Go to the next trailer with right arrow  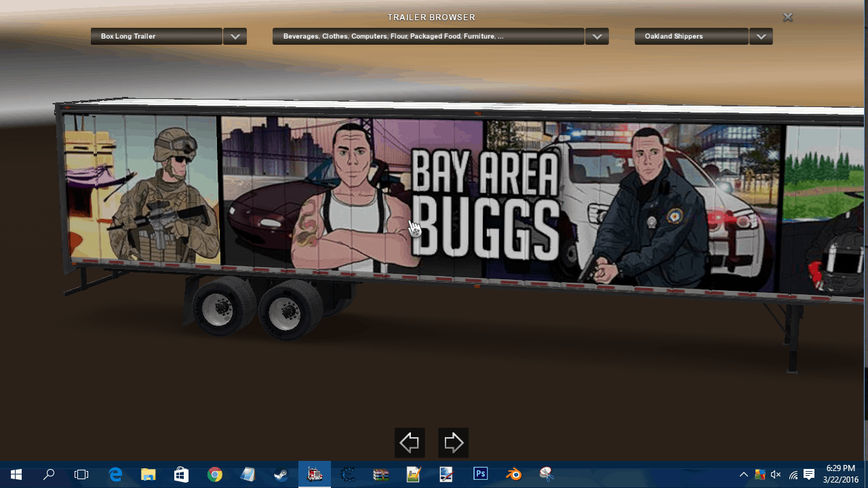453,443
